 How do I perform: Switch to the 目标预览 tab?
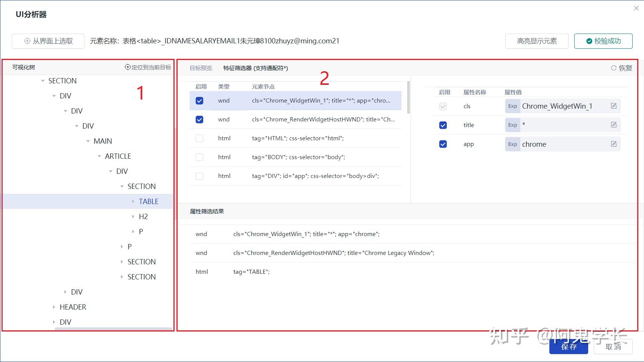(200, 68)
